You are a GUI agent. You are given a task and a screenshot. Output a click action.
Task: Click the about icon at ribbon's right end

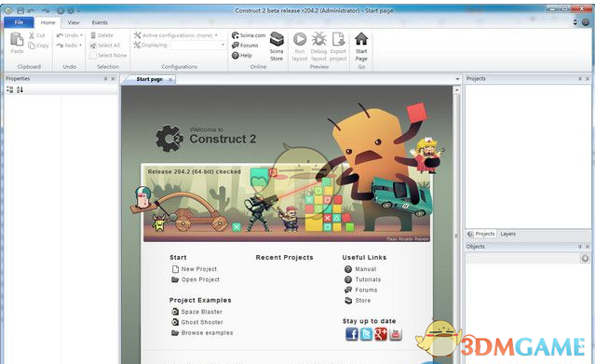click(x=586, y=22)
